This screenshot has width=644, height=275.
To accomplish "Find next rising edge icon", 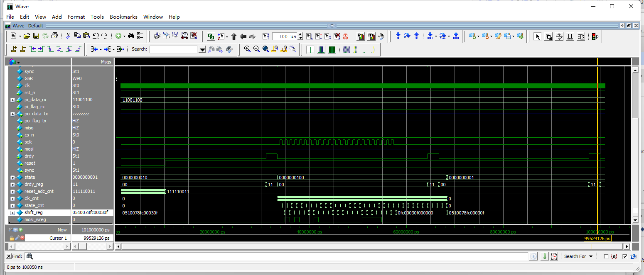I will [x=78, y=49].
